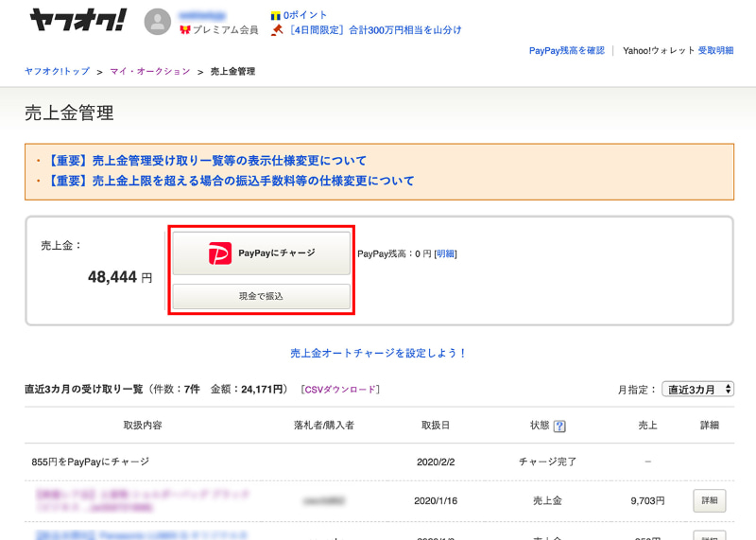Click the 売上金管理 page heading
This screenshot has height=540, width=756.
[69, 113]
